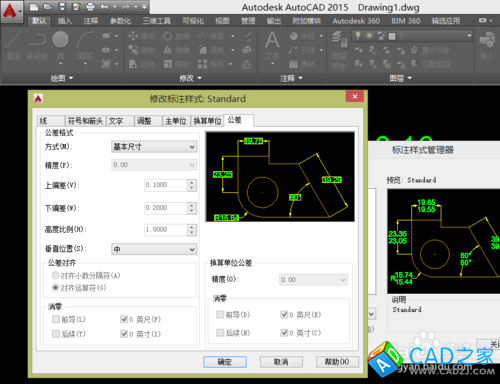Toggle the 0 英寸(I) checkbox
500x384 pixels.
[124, 334]
